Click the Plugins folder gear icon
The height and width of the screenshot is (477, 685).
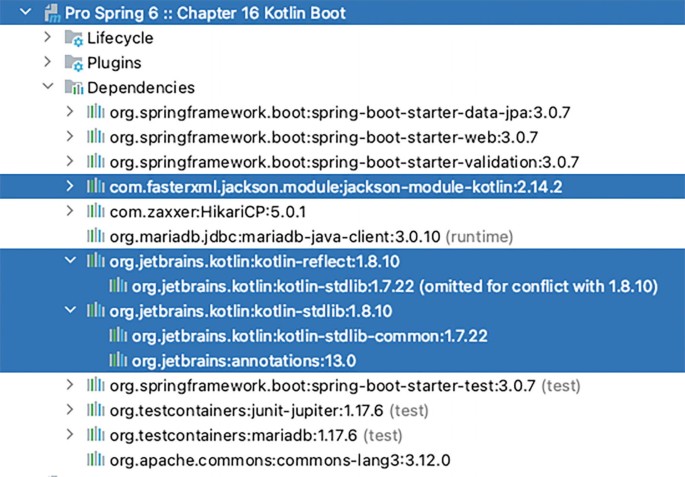tap(73, 63)
